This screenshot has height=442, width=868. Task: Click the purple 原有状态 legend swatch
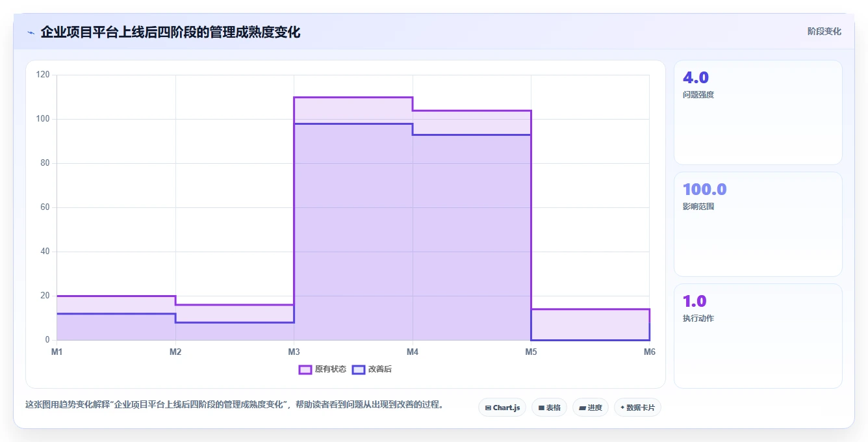tap(305, 369)
